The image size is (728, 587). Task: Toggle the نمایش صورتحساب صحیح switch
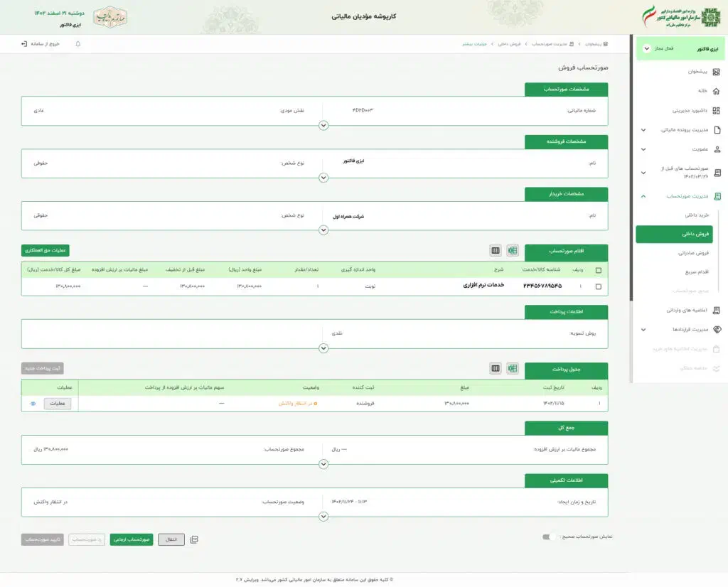pyautogui.click(x=550, y=537)
